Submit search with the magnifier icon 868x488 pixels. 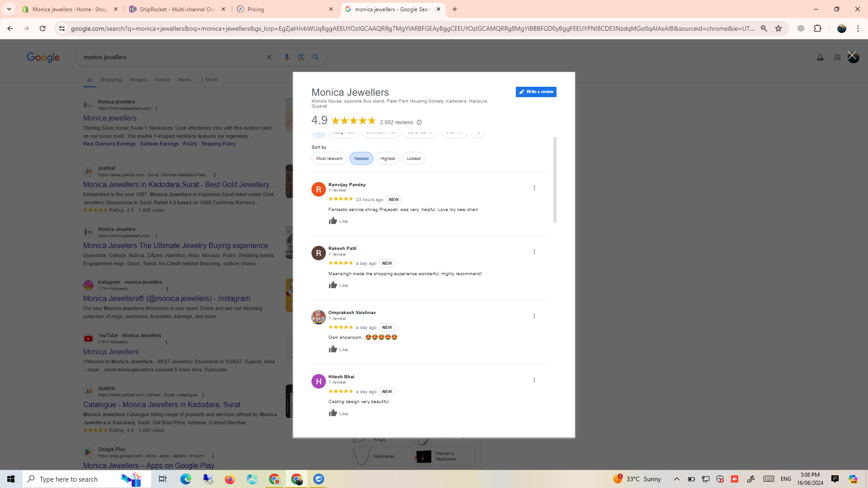point(316,57)
